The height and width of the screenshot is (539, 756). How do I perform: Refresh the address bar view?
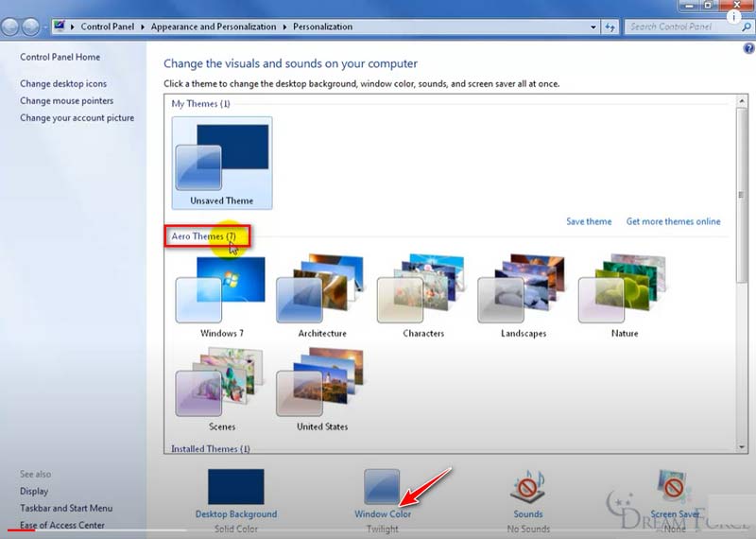(x=610, y=27)
